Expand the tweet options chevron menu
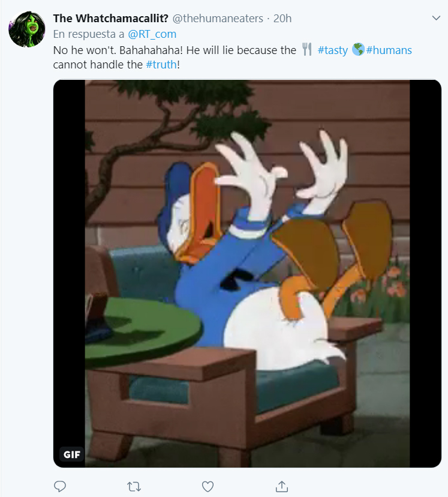 pyautogui.click(x=436, y=18)
